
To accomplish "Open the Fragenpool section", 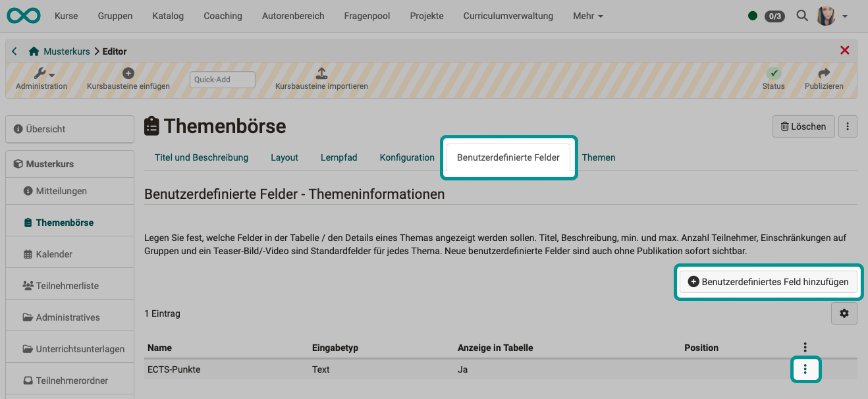I will [367, 16].
